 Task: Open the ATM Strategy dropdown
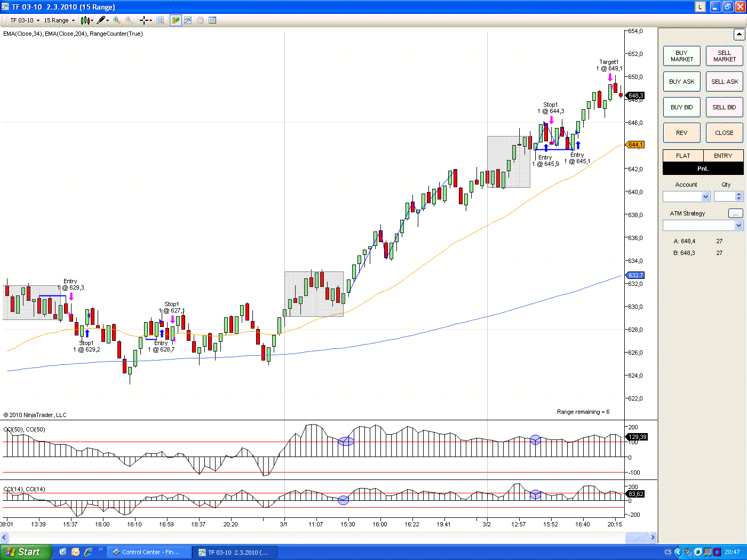[x=703, y=226]
